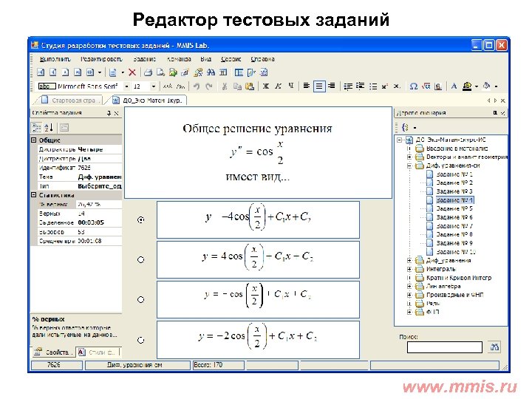
Task: Click the red X delete icon
Action: point(132,72)
